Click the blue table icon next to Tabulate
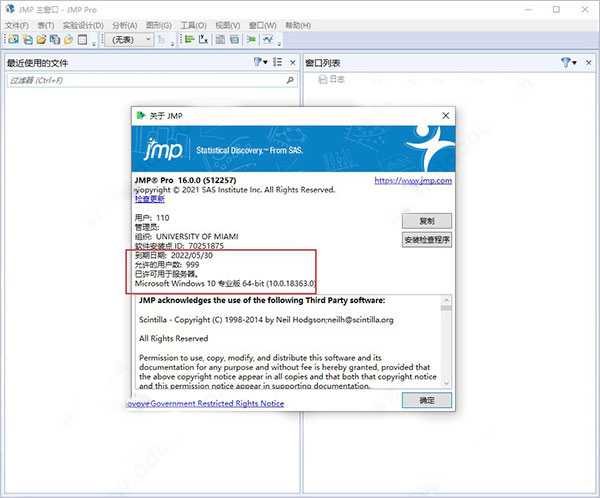This screenshot has width=600, height=498. 234,39
